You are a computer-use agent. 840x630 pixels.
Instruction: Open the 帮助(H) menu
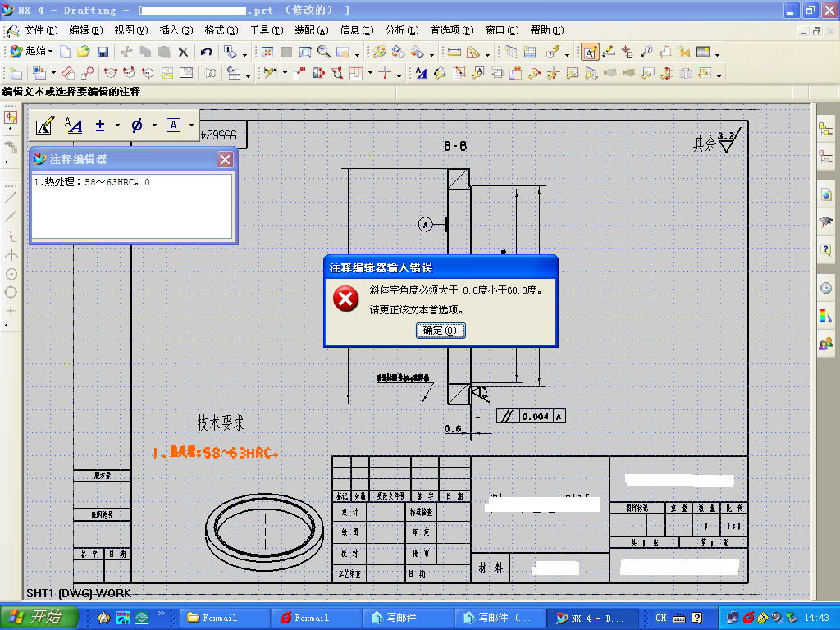[x=547, y=30]
